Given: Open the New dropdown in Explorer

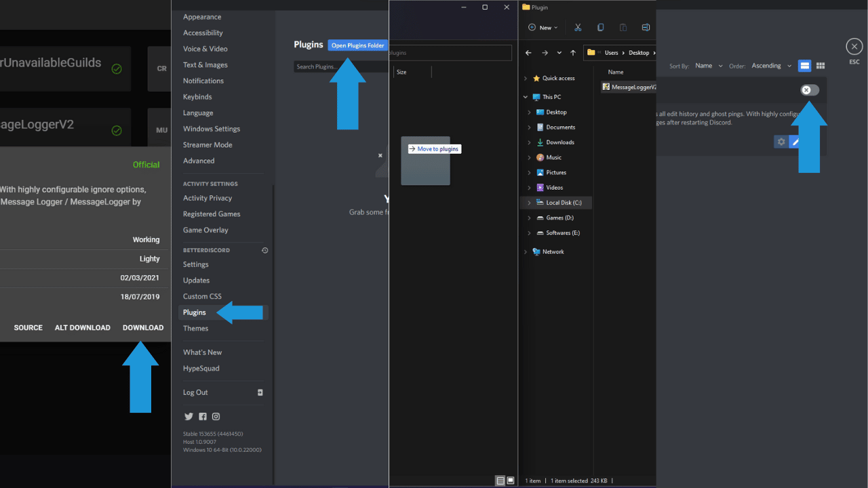Looking at the screenshot, I should pyautogui.click(x=542, y=28).
